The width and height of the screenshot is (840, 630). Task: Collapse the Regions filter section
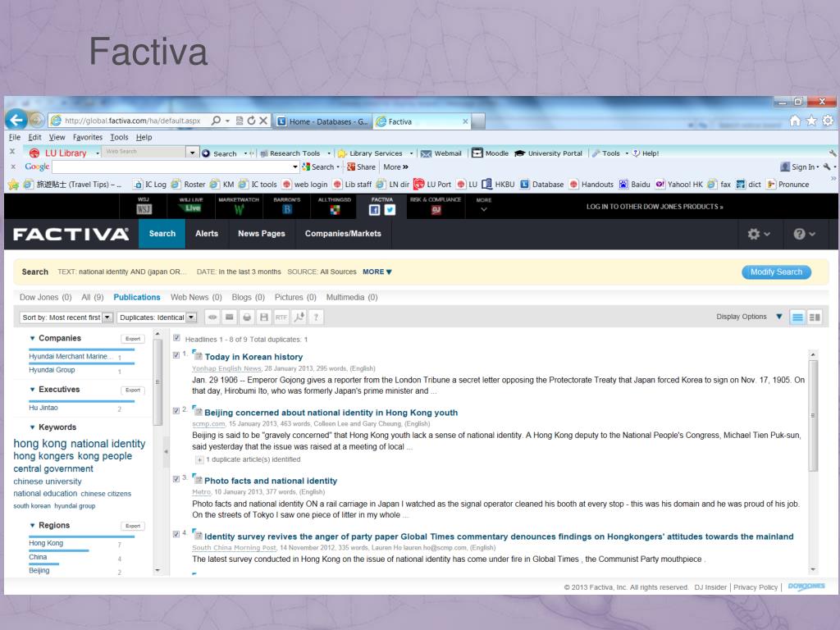(x=32, y=526)
